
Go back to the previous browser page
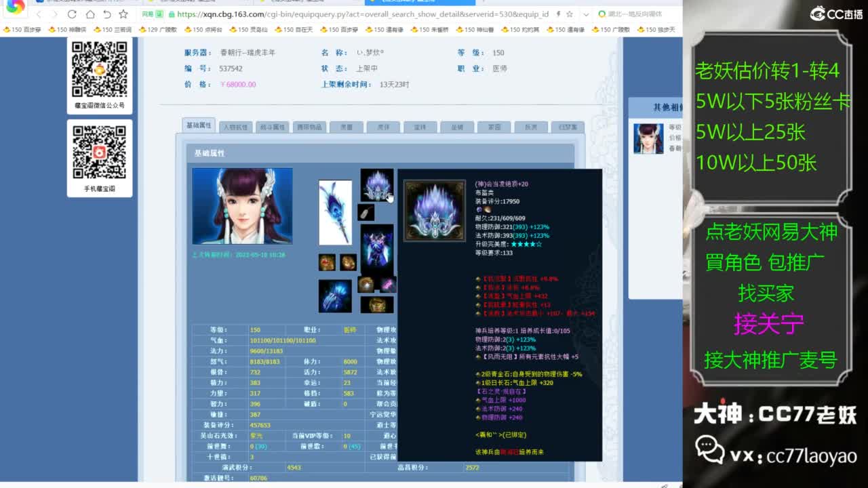tap(39, 14)
